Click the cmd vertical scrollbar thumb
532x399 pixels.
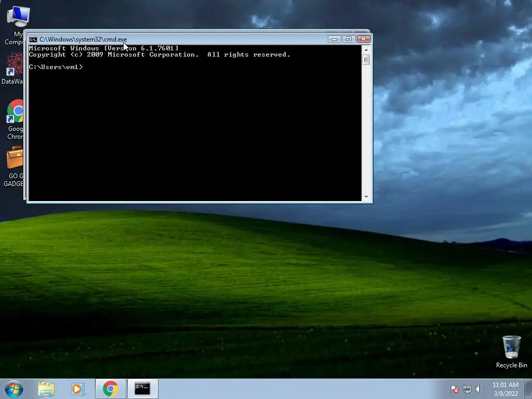coord(366,60)
